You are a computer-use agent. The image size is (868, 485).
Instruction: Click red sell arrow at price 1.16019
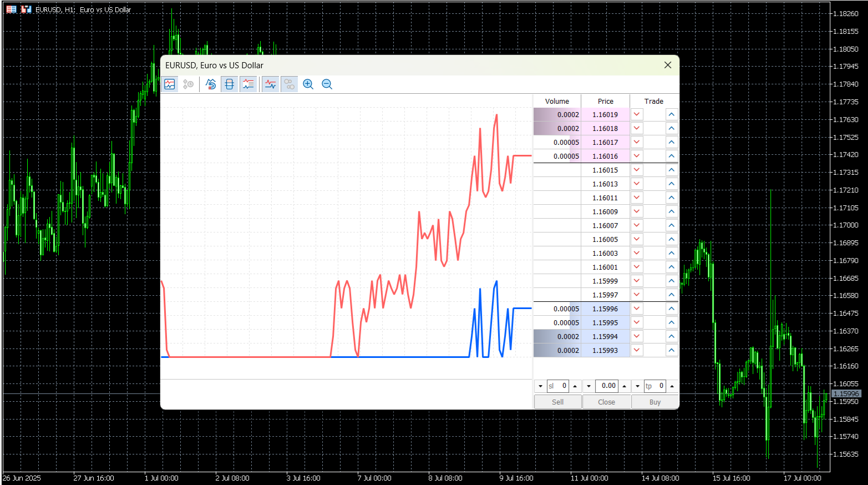tap(637, 114)
